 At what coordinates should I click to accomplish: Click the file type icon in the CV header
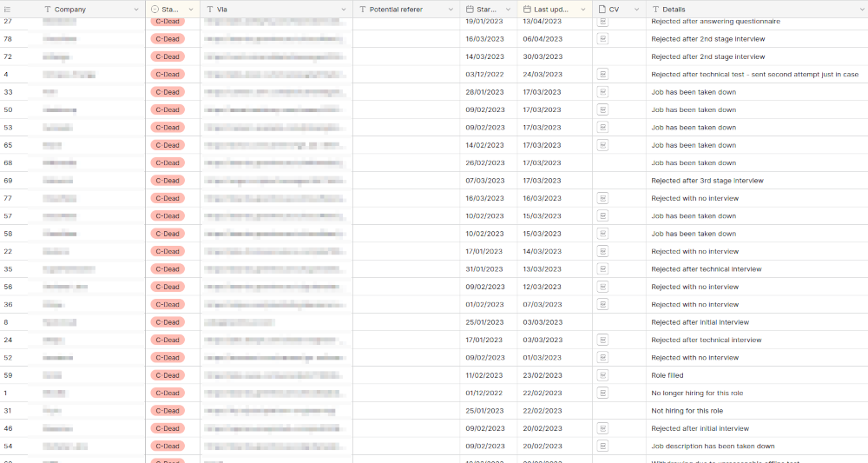click(x=602, y=10)
